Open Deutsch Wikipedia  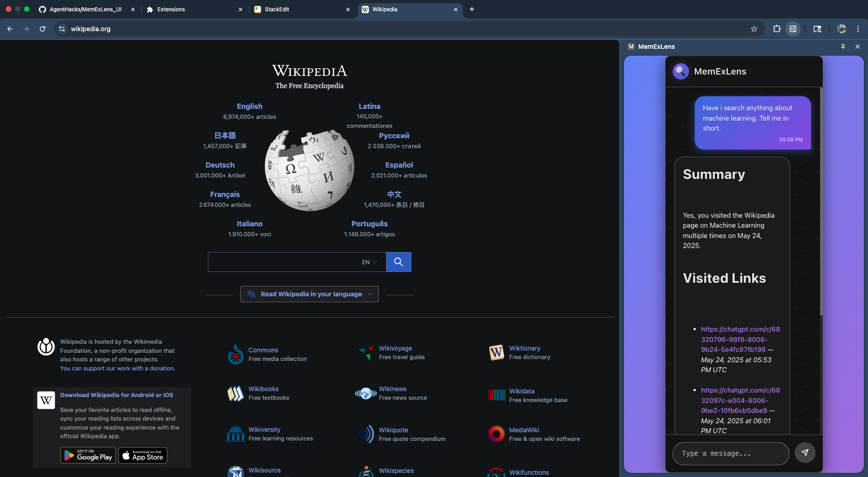pyautogui.click(x=220, y=165)
